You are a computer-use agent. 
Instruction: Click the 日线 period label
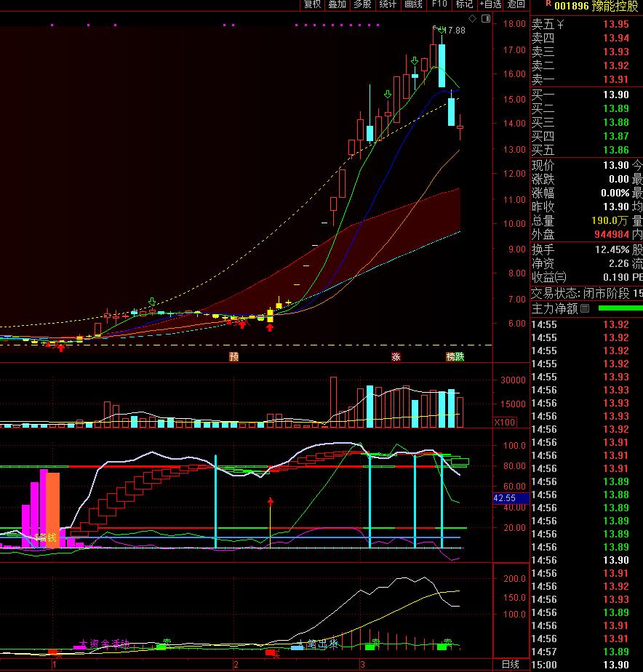(x=511, y=664)
